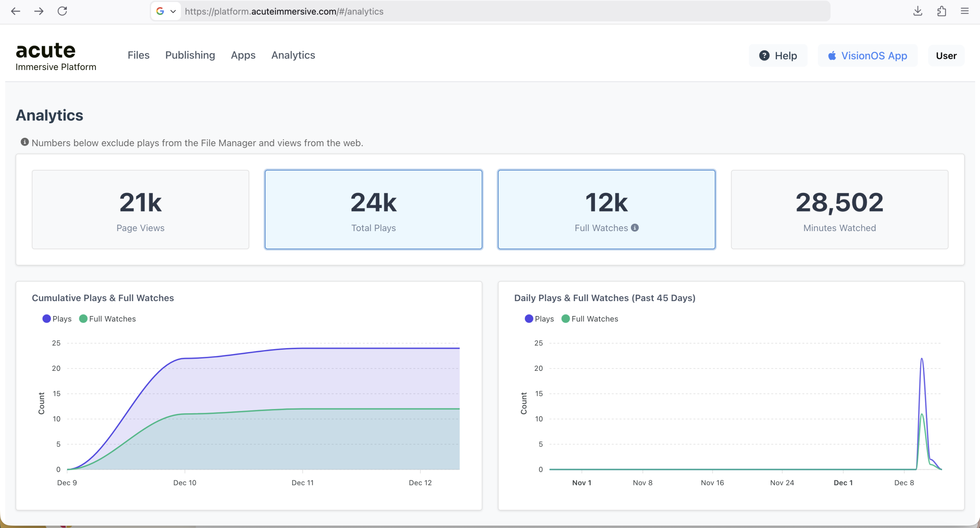Image resolution: width=980 pixels, height=528 pixels.
Task: Toggle the Page Views stat card
Action: 140,209
